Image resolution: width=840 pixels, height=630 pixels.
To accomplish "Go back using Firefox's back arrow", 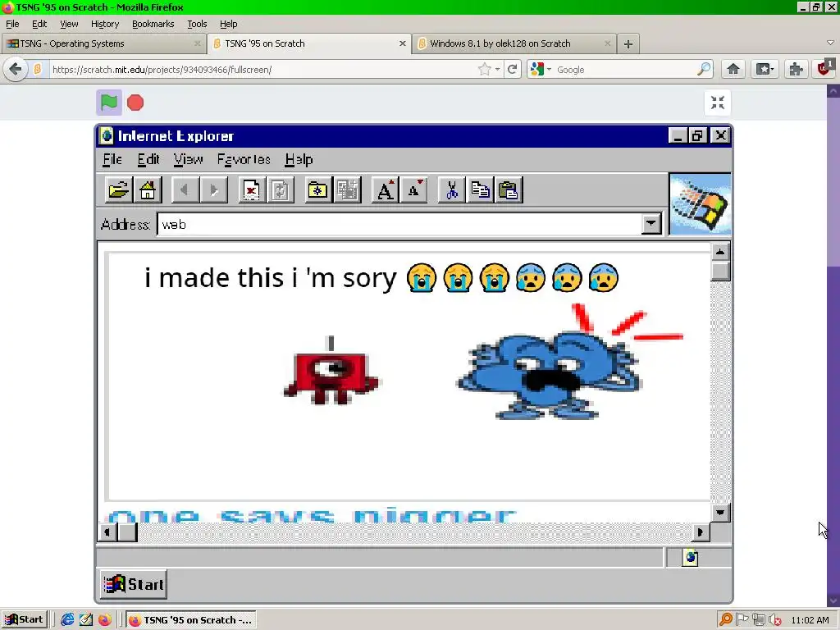I will point(16,69).
